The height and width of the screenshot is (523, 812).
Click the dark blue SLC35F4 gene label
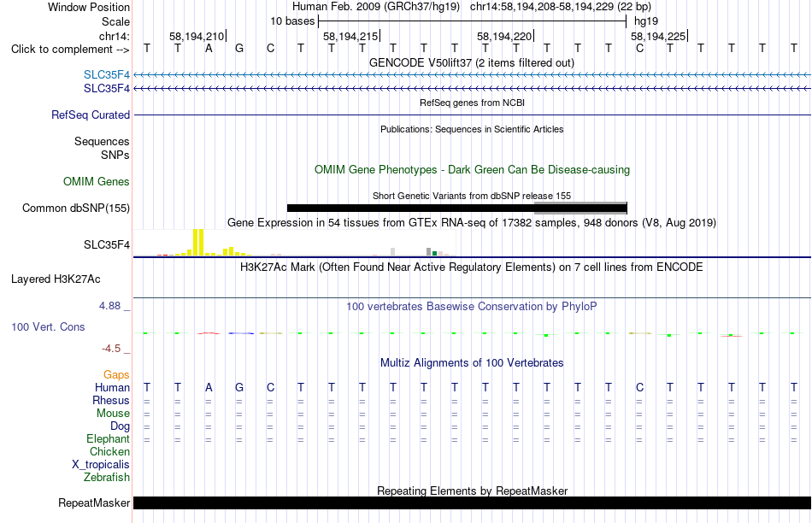(107, 89)
